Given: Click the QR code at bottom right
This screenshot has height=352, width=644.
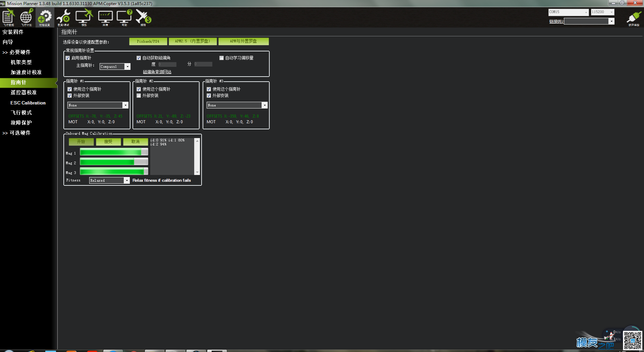Looking at the screenshot, I should tap(633, 341).
